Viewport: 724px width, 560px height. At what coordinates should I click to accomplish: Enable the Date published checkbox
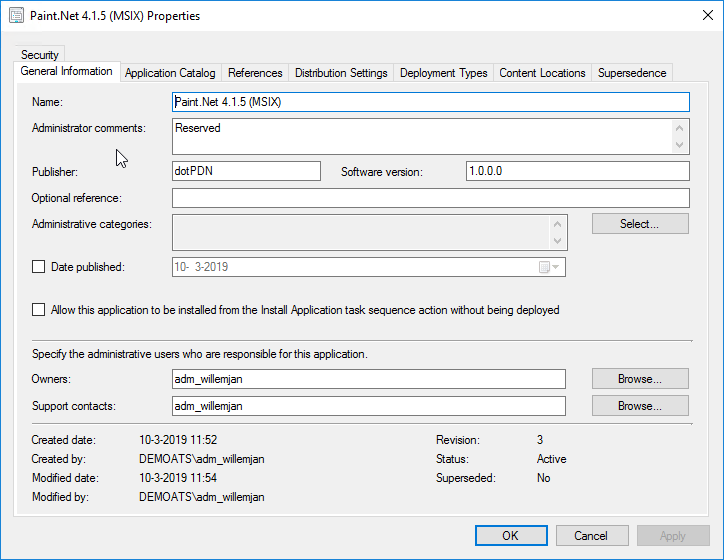point(39,267)
